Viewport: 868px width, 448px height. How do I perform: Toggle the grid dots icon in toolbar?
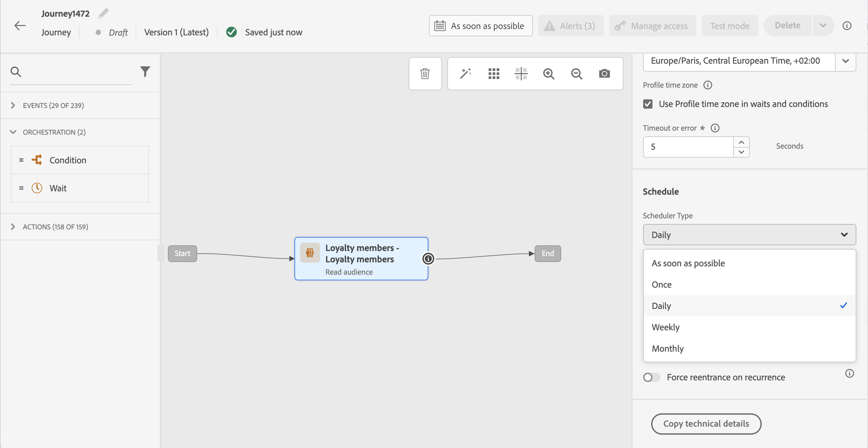(494, 73)
